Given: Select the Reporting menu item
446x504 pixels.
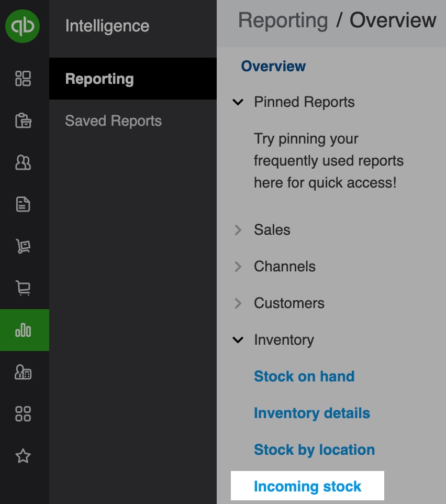Looking at the screenshot, I should pos(99,79).
